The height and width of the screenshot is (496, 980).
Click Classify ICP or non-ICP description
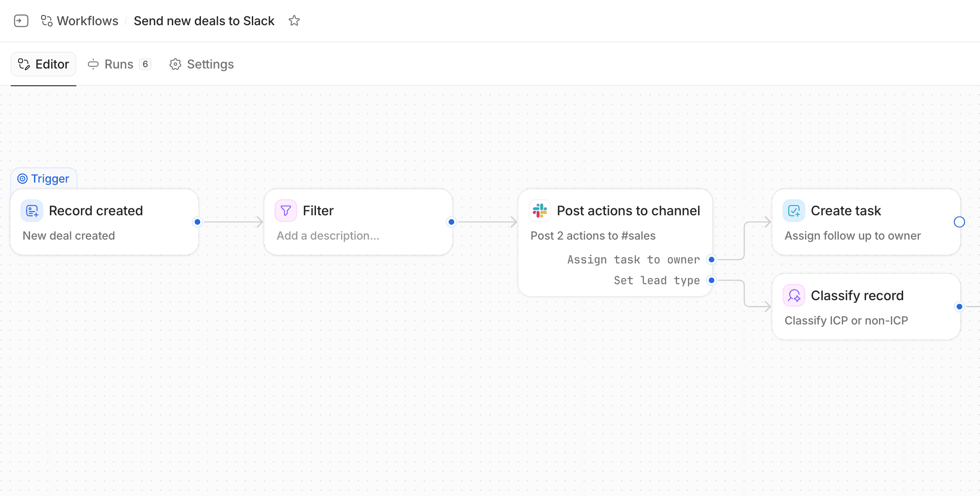coord(846,320)
